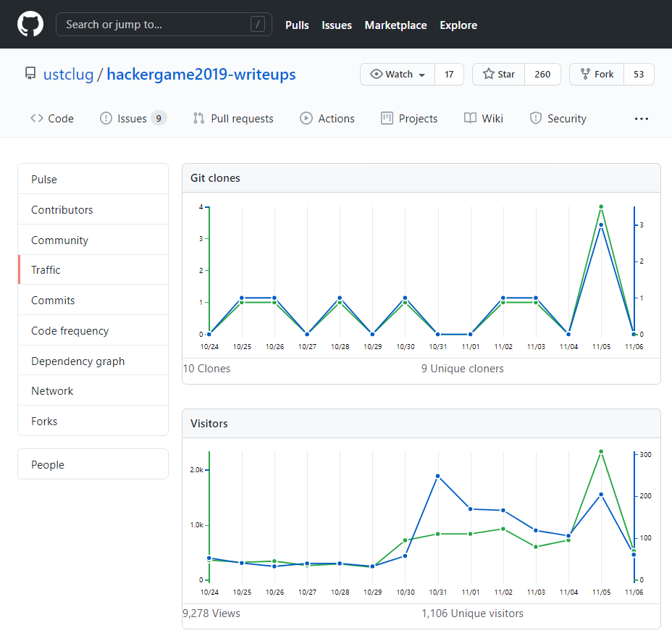Click the 10 Clones summary text
The image size is (672, 641).
(206, 369)
